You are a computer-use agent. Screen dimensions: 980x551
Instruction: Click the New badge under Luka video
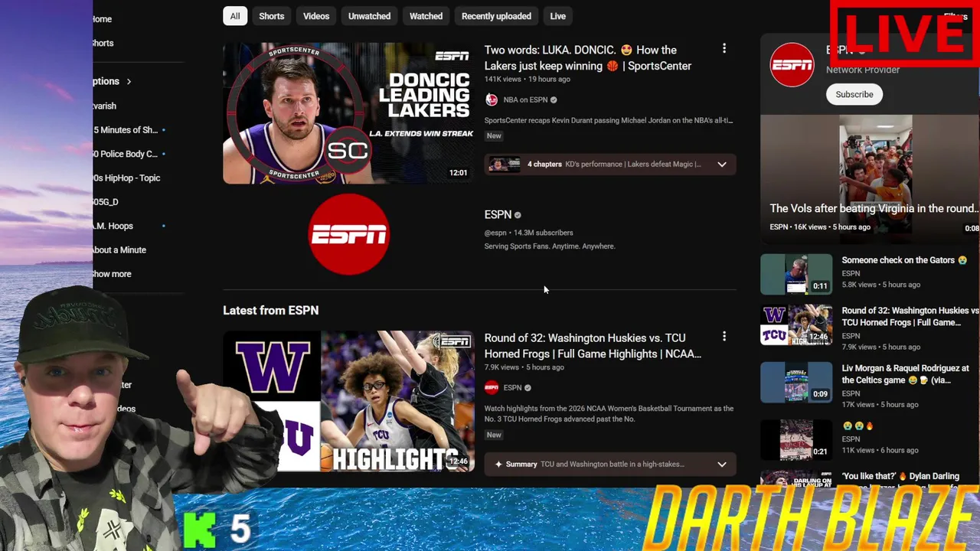point(494,136)
